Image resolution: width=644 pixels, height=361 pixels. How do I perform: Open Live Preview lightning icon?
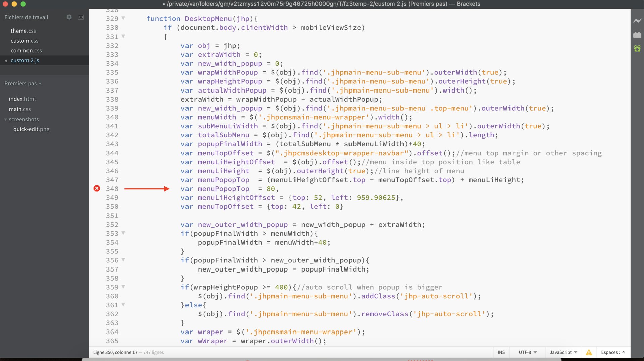pyautogui.click(x=637, y=21)
